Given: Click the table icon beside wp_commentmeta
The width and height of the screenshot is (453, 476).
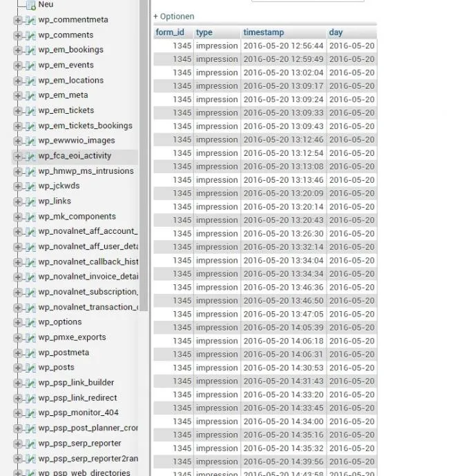Looking at the screenshot, I should [x=30, y=20].
